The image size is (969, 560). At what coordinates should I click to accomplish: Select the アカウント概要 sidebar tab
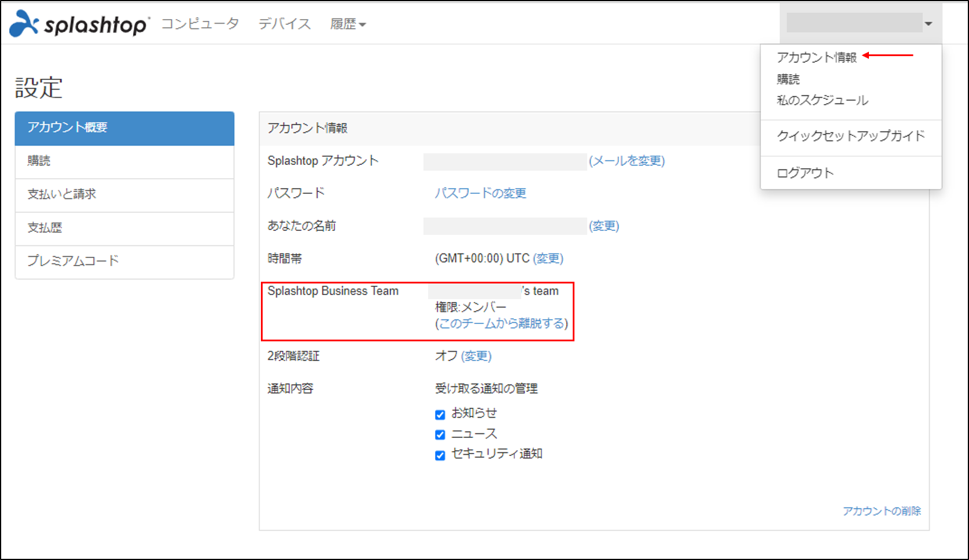(x=124, y=128)
